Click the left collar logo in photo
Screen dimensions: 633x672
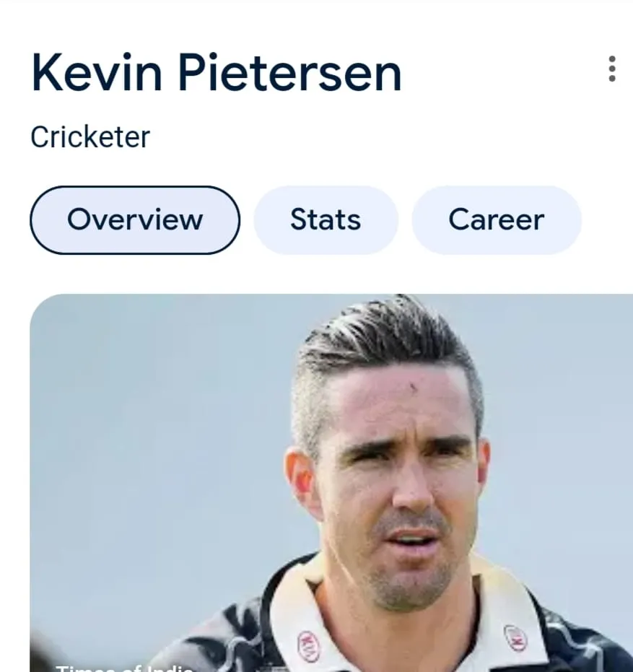pos(309,646)
